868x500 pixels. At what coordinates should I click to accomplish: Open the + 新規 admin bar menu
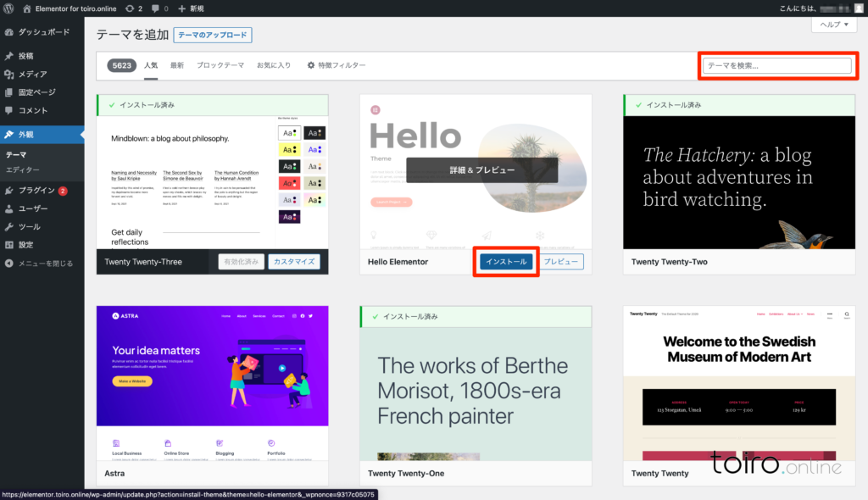click(191, 8)
